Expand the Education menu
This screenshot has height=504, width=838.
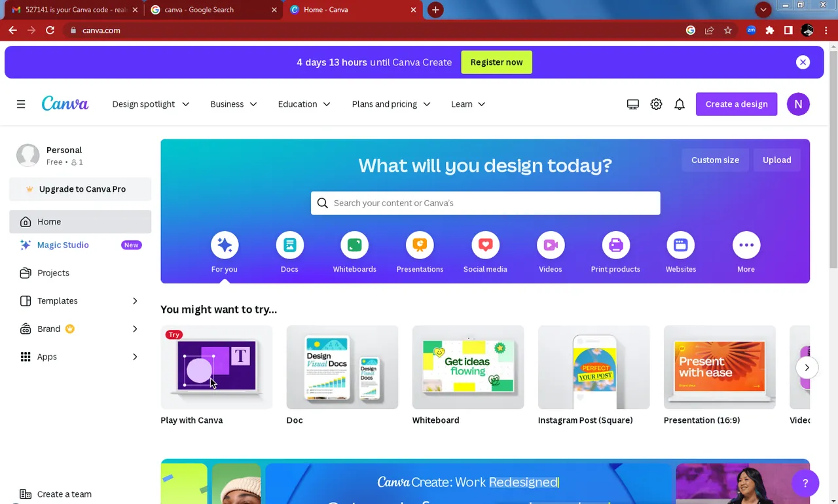pyautogui.click(x=304, y=104)
